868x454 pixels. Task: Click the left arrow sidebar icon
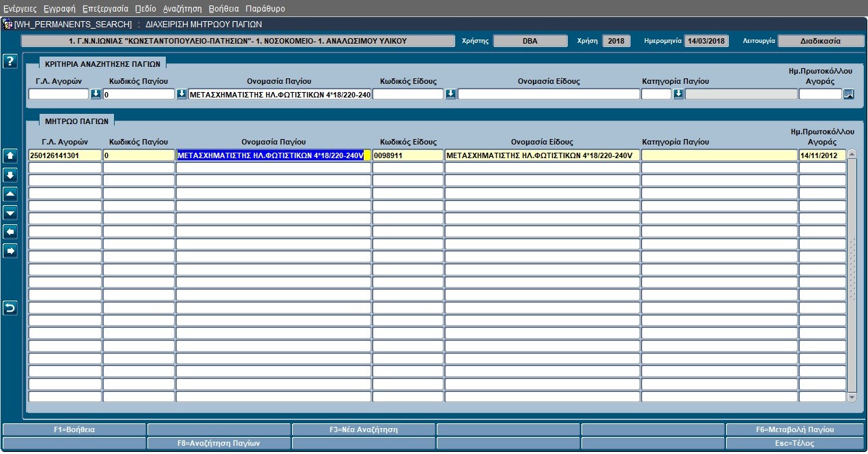tap(10, 232)
